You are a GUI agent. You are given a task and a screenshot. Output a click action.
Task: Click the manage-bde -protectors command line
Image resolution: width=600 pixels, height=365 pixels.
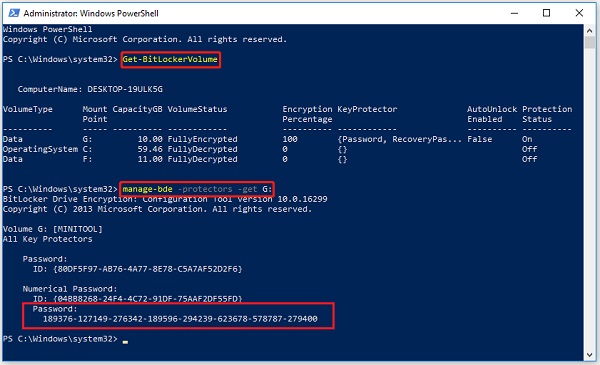(x=197, y=189)
